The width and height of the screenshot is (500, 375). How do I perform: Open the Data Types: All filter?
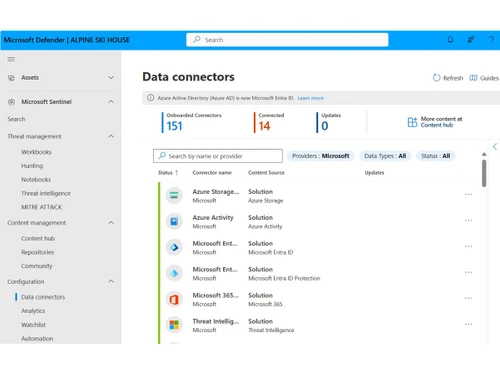pos(385,156)
